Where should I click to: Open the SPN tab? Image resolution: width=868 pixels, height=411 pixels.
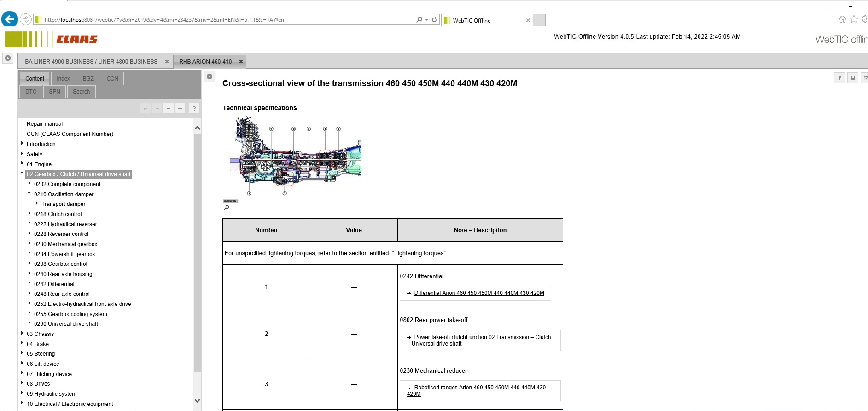[x=55, y=92]
